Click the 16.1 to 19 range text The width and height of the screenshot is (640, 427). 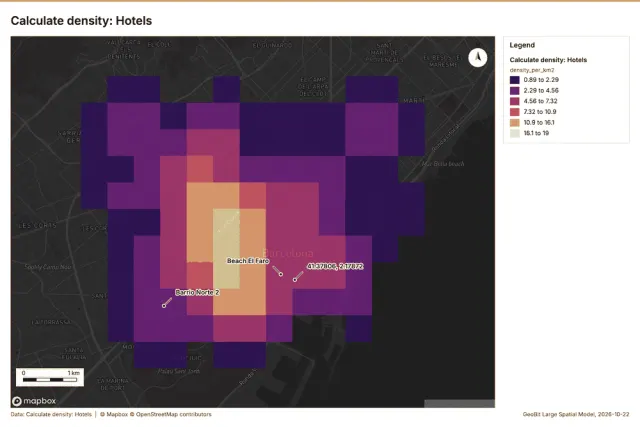(536, 133)
